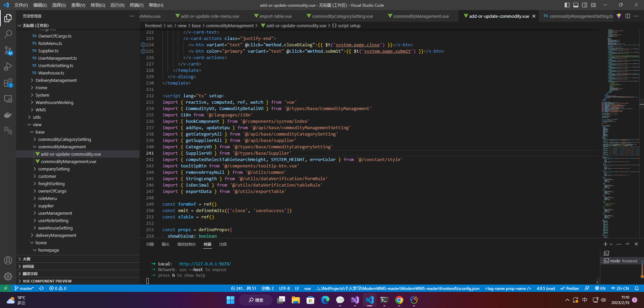Select the first unnamed terminal in terminal list

(606, 253)
